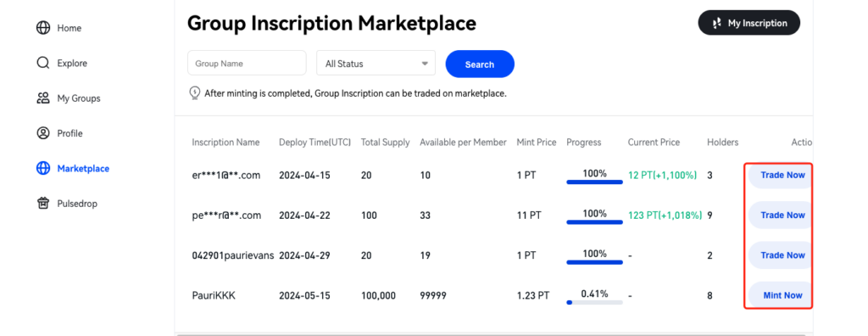Click the icon inside My Inscription button
Image resolution: width=868 pixels, height=336 pixels.
click(717, 23)
